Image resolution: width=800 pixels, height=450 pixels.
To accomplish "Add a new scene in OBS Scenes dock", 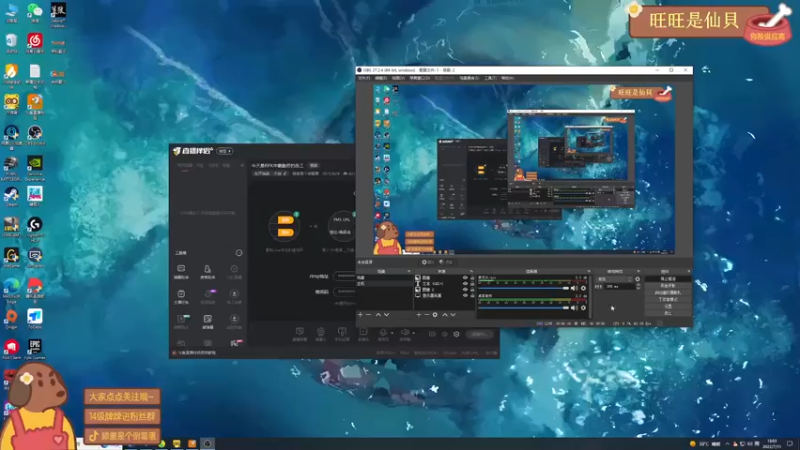I will coord(360,315).
